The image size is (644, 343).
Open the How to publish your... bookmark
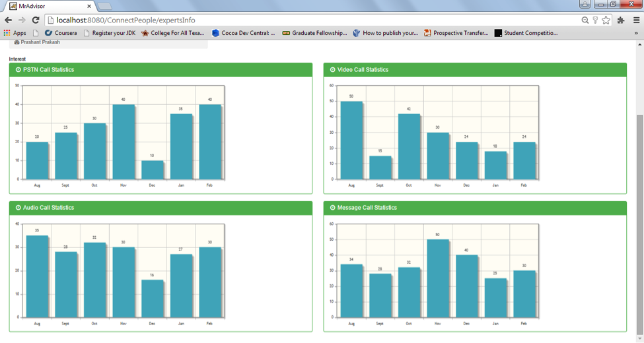pyautogui.click(x=385, y=33)
